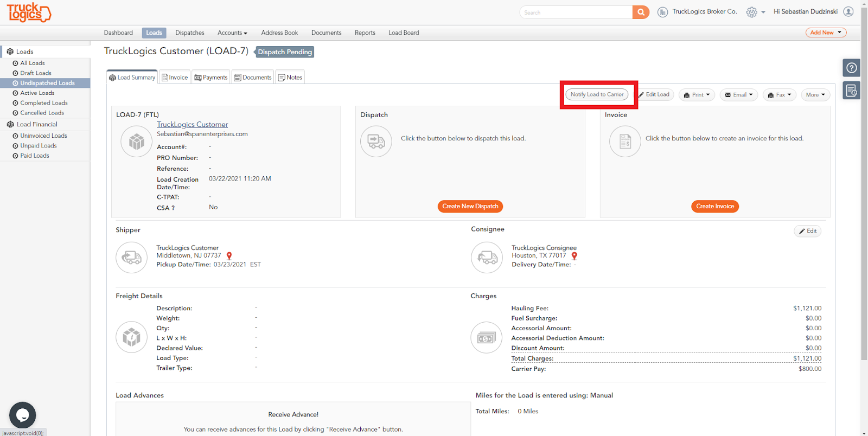Click the Charges money icon

pyautogui.click(x=486, y=338)
